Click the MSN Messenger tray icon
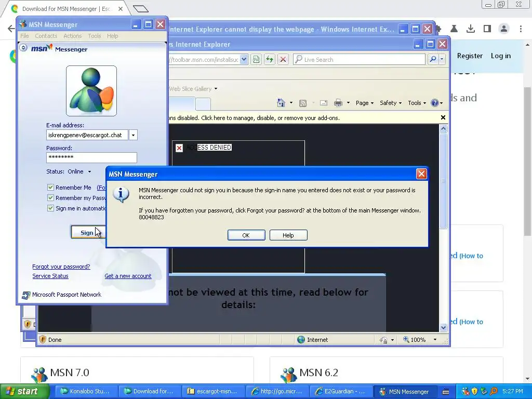The height and width of the screenshot is (399, 532). [x=465, y=392]
